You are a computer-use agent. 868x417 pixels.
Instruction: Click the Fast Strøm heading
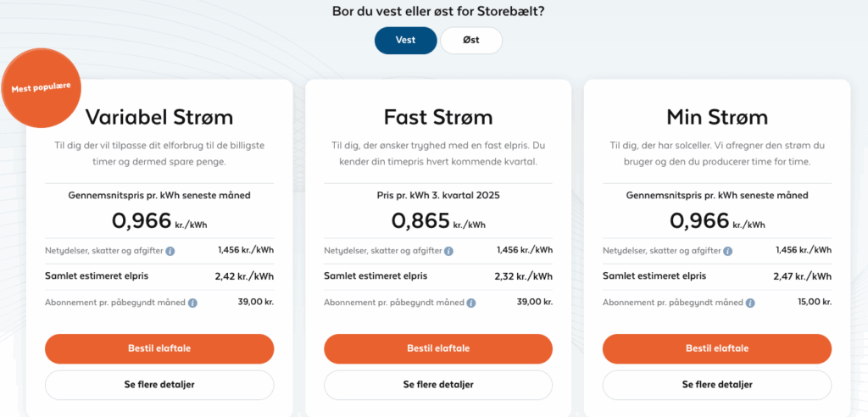(438, 117)
